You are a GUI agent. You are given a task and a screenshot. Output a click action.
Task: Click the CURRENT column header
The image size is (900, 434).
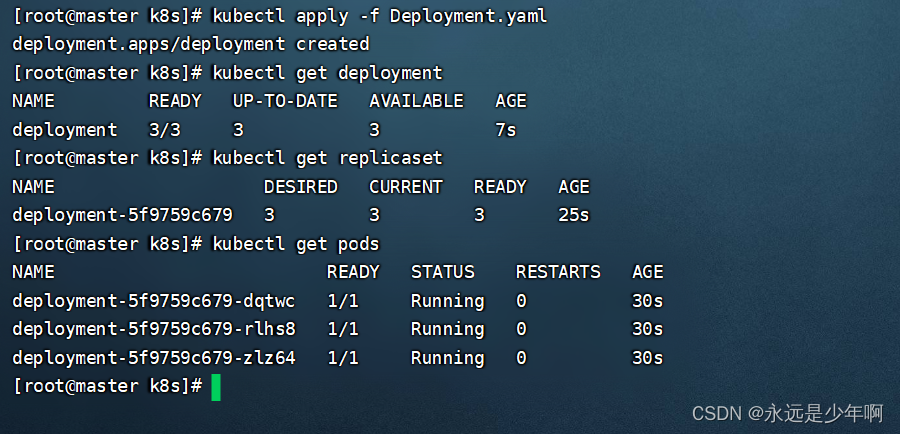click(406, 187)
